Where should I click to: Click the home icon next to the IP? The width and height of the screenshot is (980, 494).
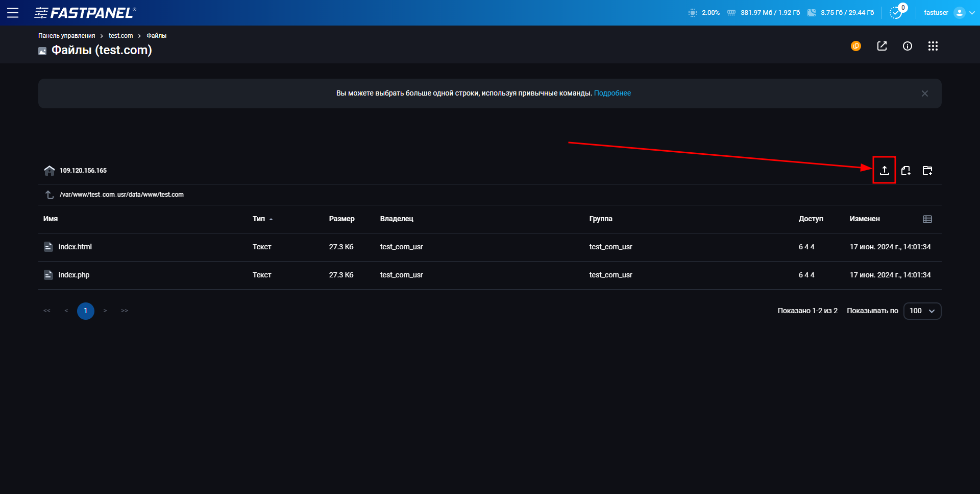(x=49, y=170)
